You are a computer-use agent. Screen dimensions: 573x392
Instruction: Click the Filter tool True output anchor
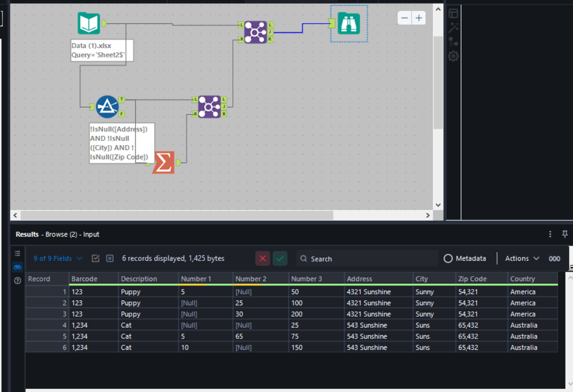(x=122, y=99)
